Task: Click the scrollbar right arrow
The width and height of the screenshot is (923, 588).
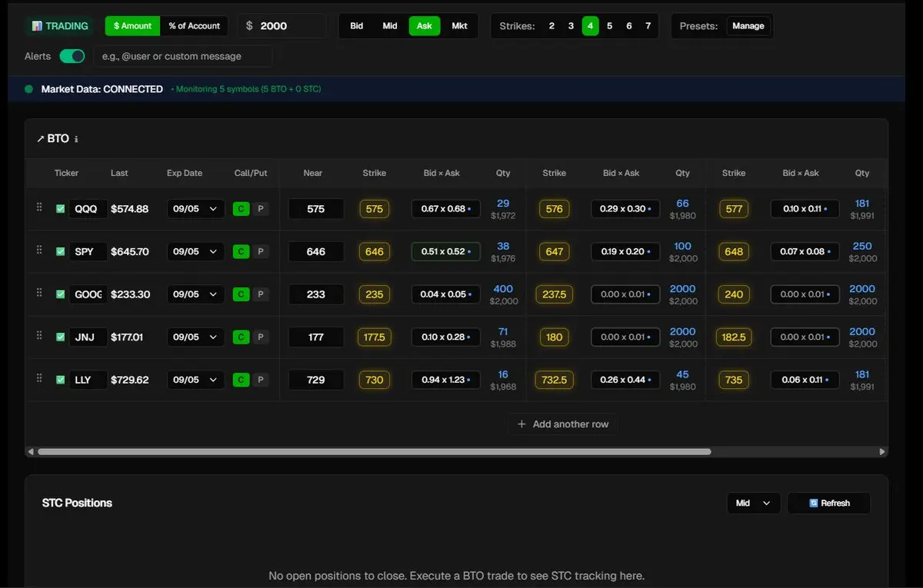Action: [882, 452]
